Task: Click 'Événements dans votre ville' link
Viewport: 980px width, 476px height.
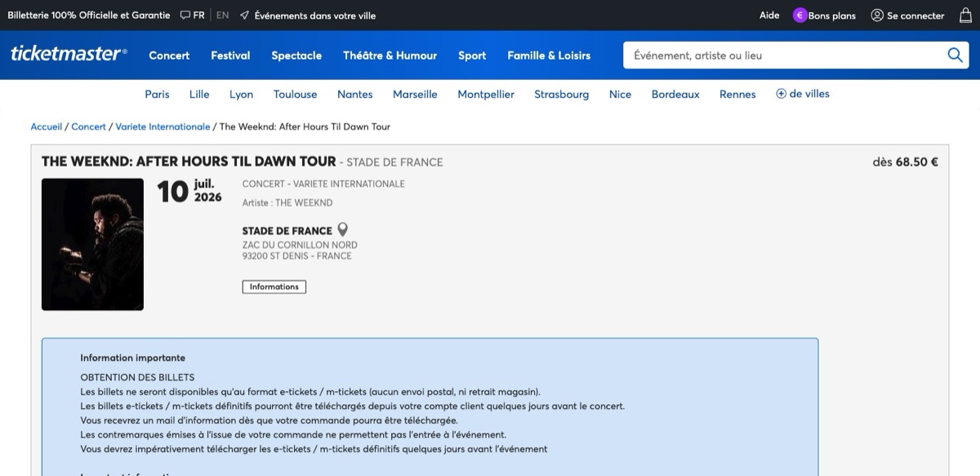Action: click(x=315, y=15)
